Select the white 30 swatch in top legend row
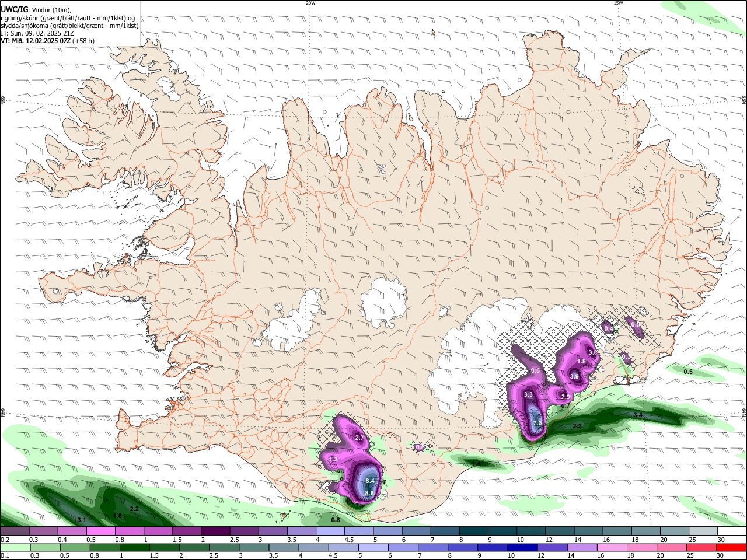 point(731,531)
